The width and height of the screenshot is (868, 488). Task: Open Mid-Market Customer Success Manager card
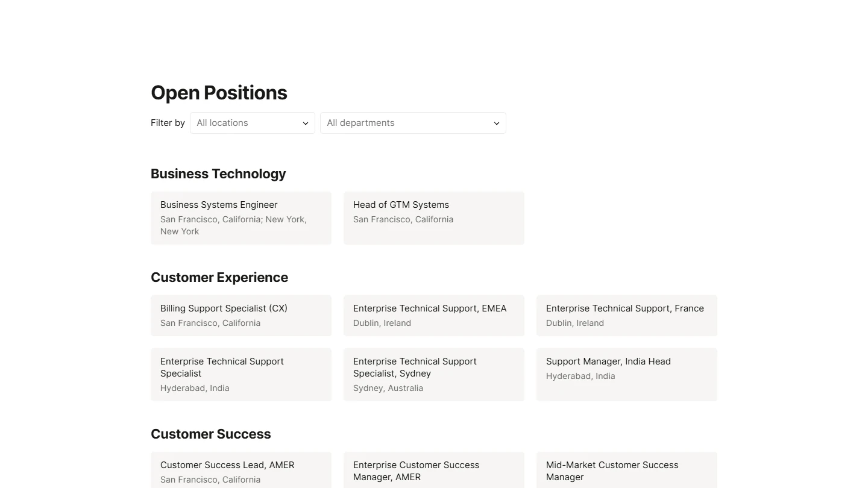(626, 471)
